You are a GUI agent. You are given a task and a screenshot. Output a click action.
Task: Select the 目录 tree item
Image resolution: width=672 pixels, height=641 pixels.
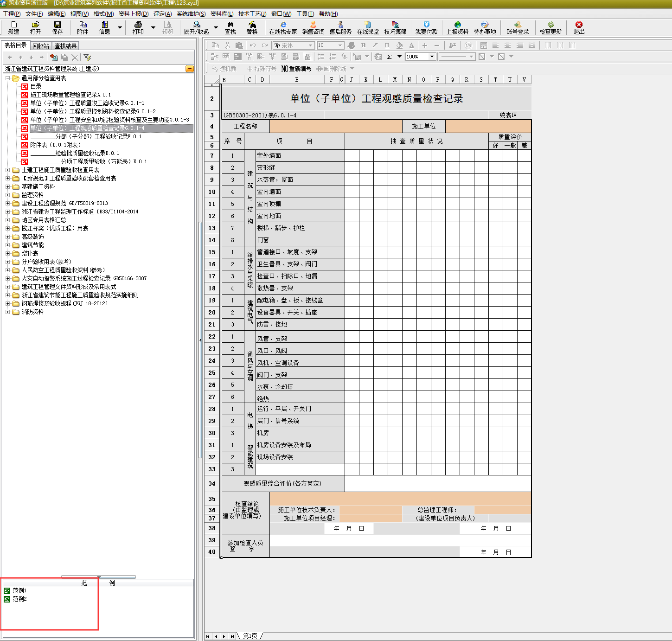coord(36,86)
